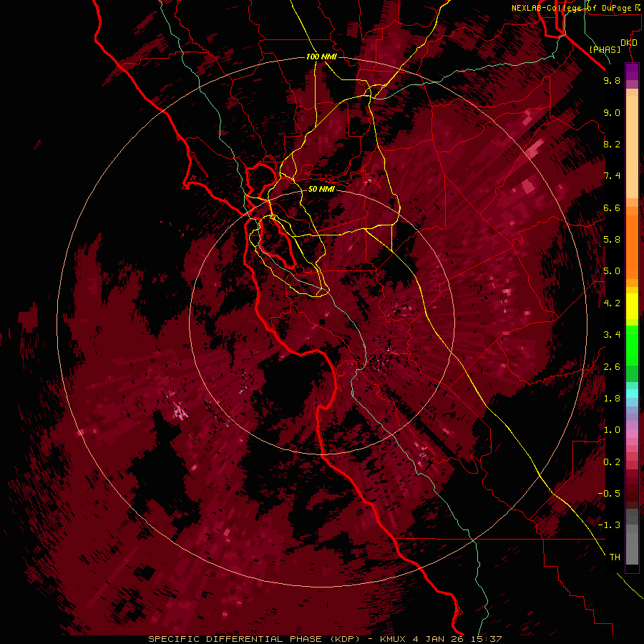Click the KMUX radar site identifier in the caption
The image size is (644, 644).
click(x=392, y=639)
